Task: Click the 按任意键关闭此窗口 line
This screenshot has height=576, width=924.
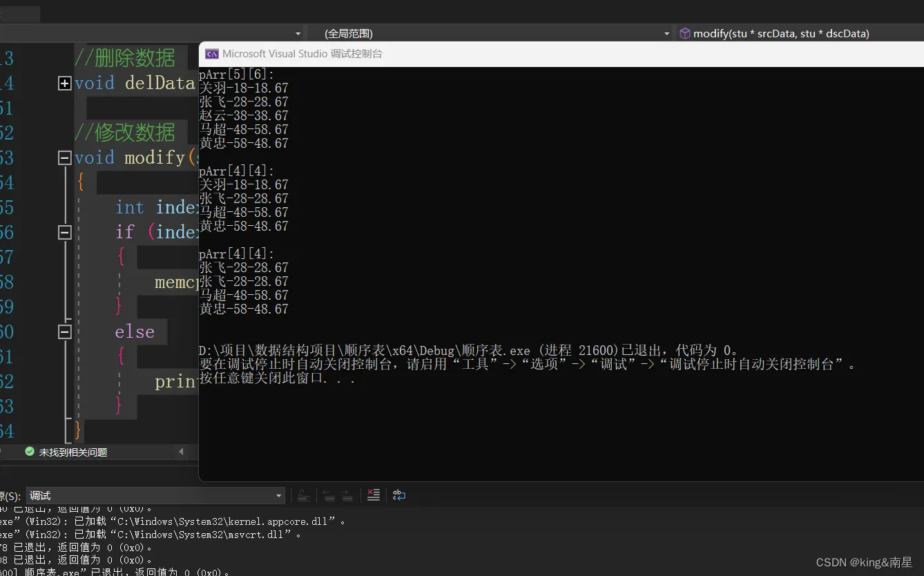Action: click(x=278, y=378)
